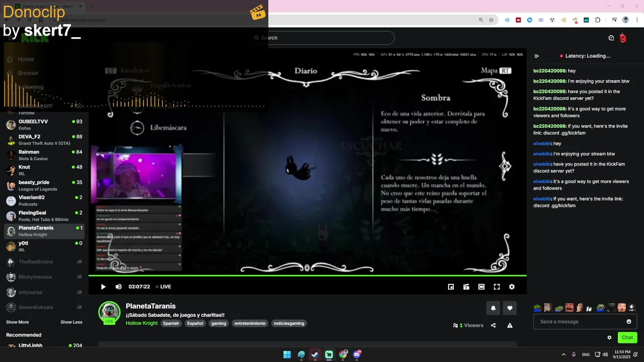This screenshot has width=644, height=362.
Task: Select the Spanish tag
Action: (x=171, y=323)
